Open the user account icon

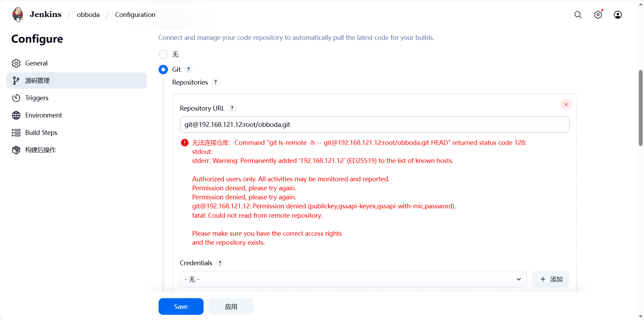(618, 15)
